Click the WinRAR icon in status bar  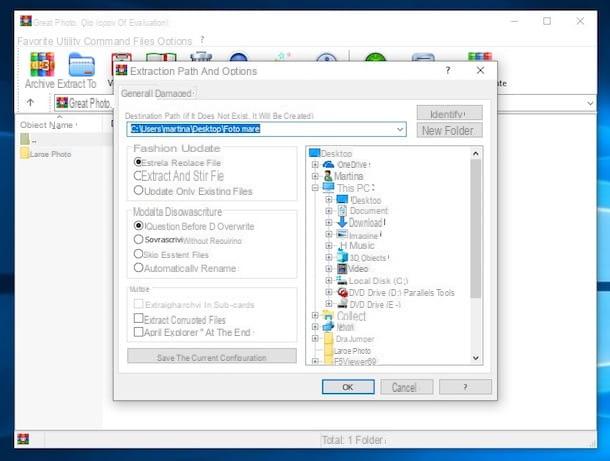click(x=23, y=439)
